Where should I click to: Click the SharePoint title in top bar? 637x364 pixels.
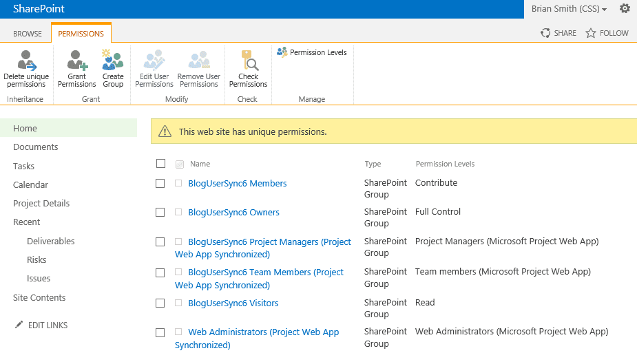[x=39, y=8]
